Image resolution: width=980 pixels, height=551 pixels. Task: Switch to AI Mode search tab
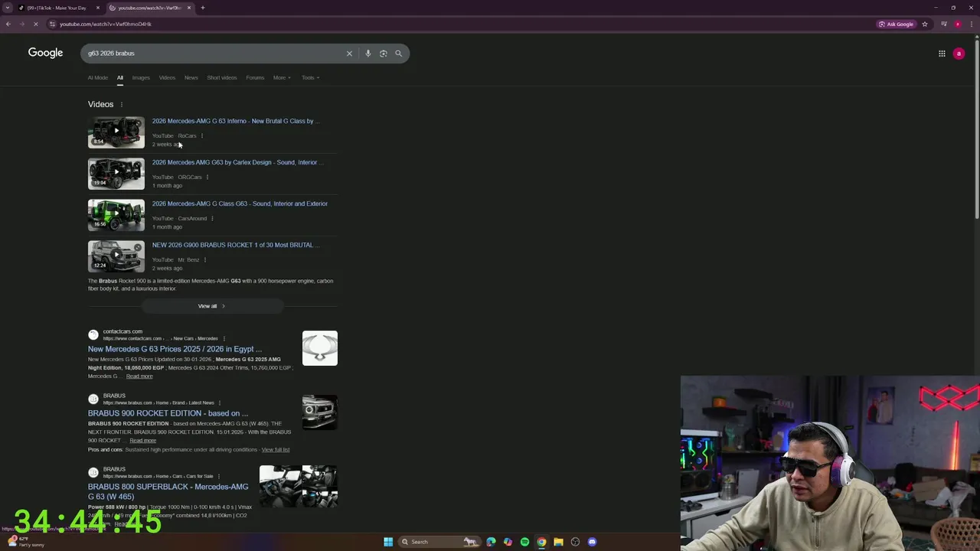98,77
